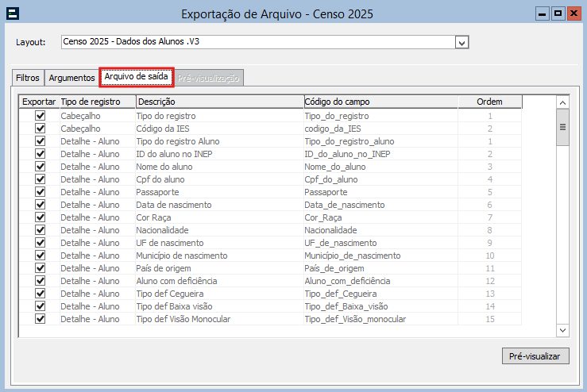Uncheck export for Nome do aluno
587x392 pixels.
pyautogui.click(x=40, y=167)
